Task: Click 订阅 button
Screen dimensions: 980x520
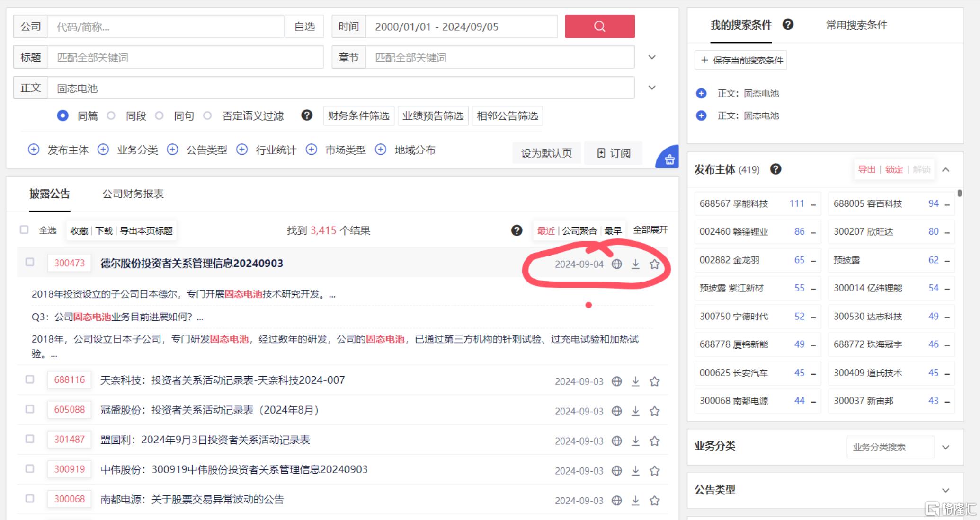Action: coord(613,153)
